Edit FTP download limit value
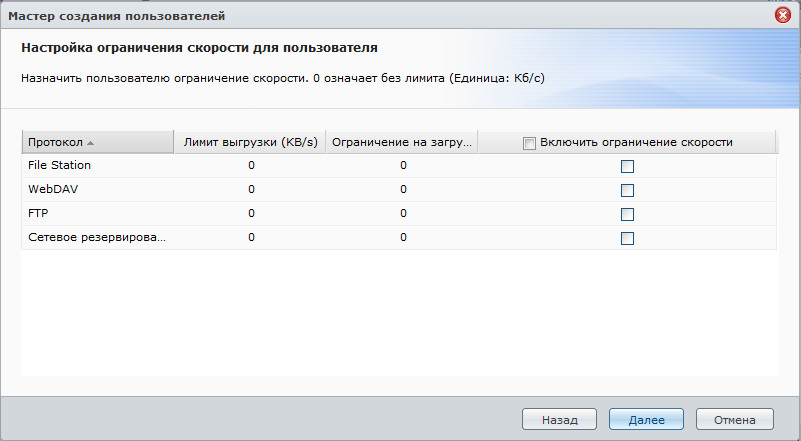The image size is (801, 441). [x=403, y=213]
